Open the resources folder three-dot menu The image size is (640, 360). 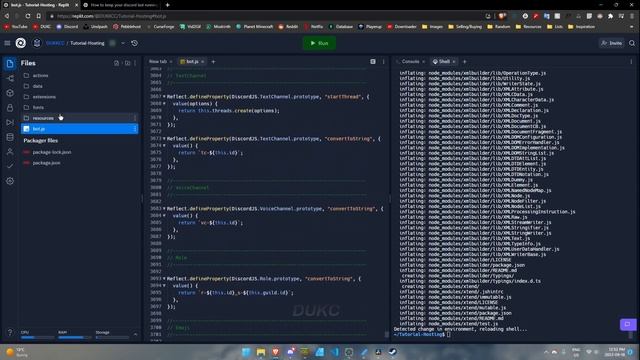[x=135, y=118]
